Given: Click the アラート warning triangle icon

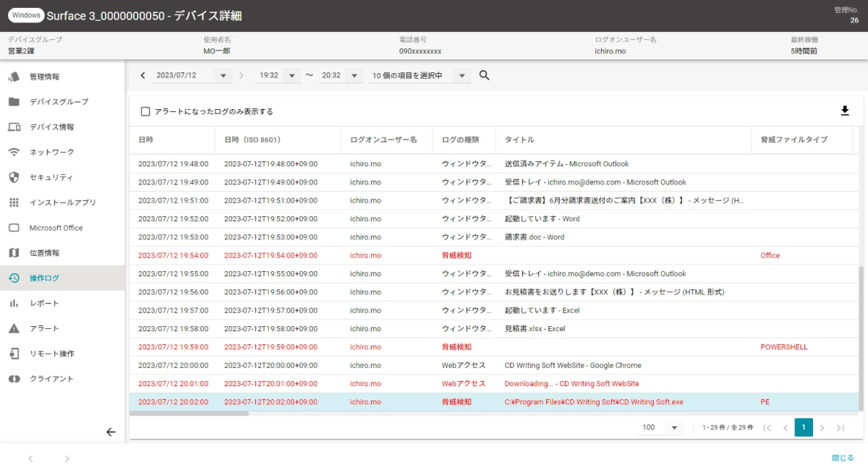Looking at the screenshot, I should [14, 328].
